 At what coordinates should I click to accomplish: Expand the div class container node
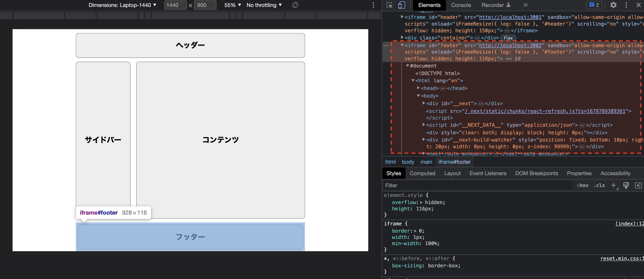pyautogui.click(x=402, y=37)
